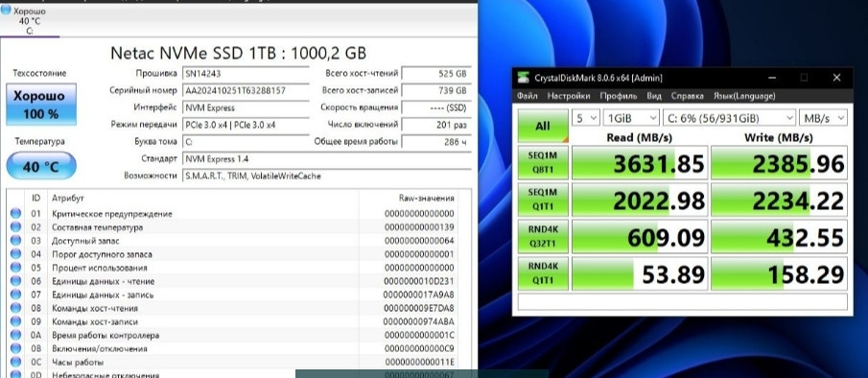Click status icon for Команды хост-чтения row

tap(15, 308)
